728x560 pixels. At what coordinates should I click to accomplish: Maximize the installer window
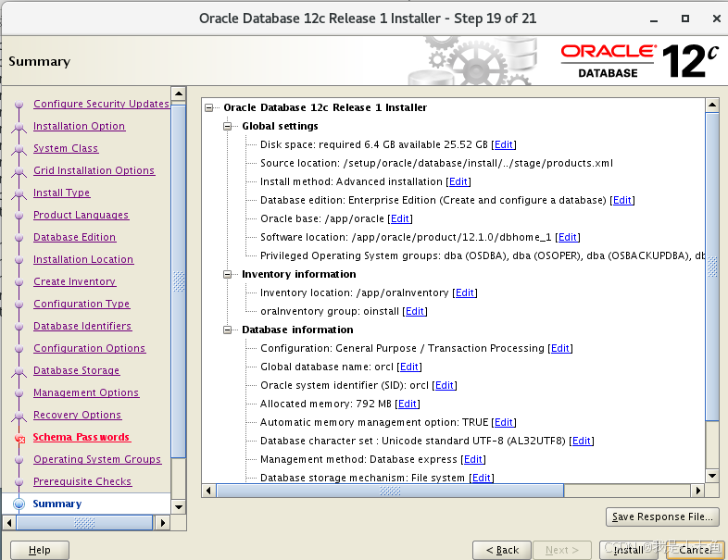[x=685, y=19]
